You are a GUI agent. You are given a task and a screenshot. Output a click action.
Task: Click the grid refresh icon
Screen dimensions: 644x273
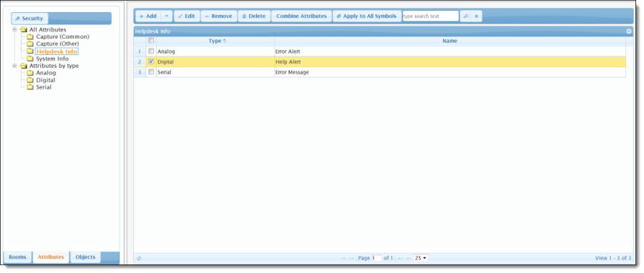click(139, 258)
